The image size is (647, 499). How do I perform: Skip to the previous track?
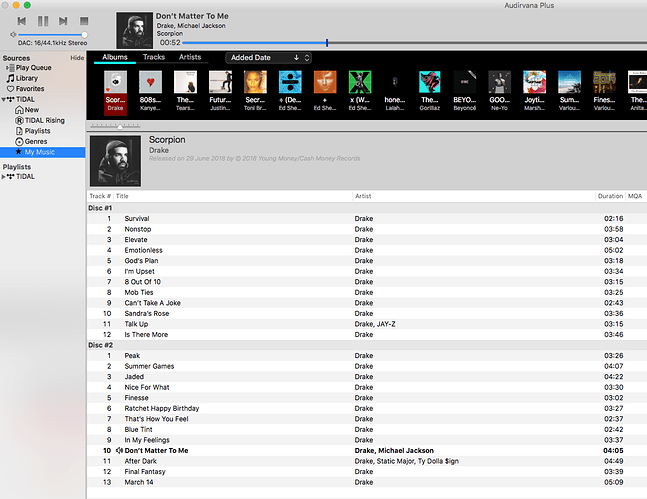[21, 21]
